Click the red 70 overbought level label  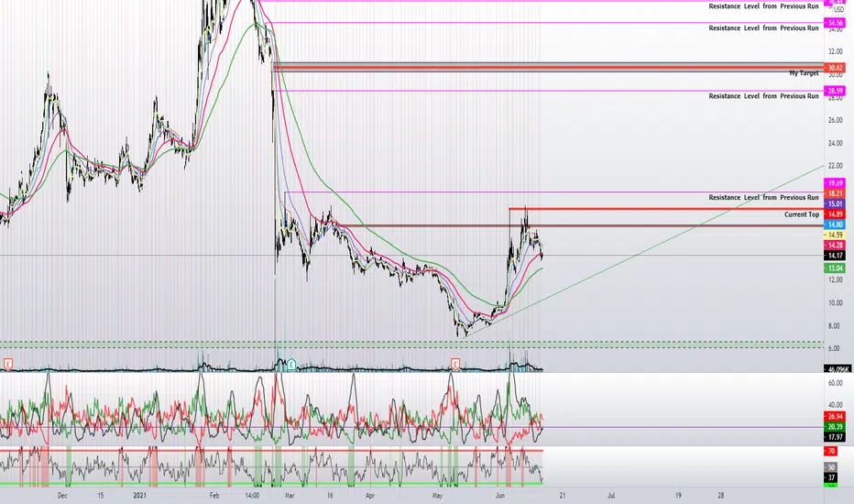point(831,451)
